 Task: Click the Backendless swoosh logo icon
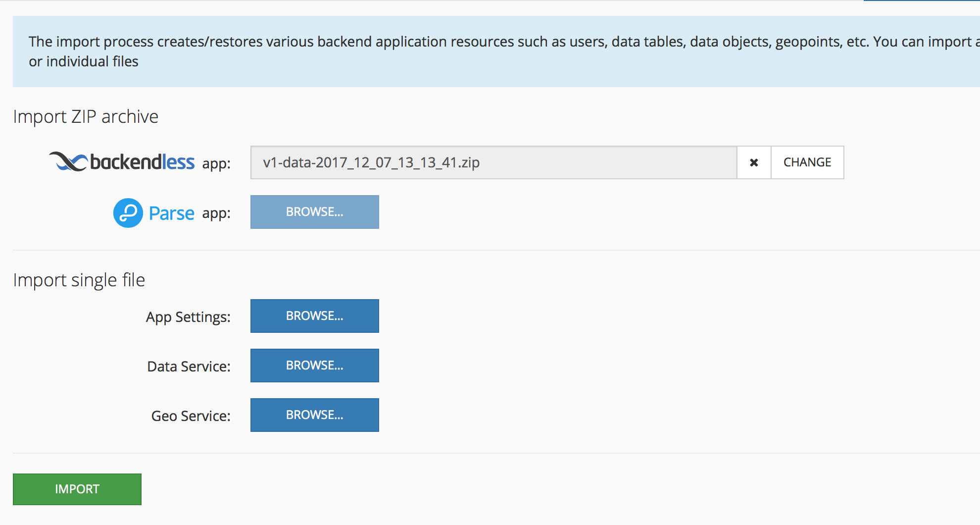pos(68,161)
